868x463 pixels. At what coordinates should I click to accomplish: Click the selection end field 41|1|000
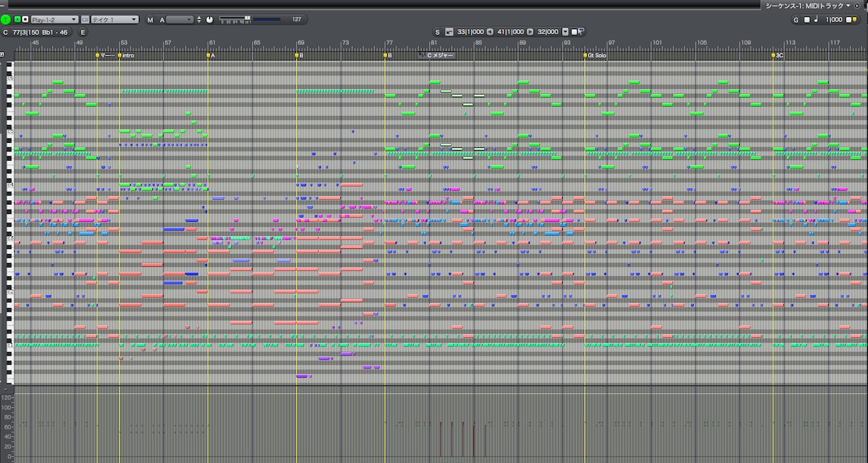click(510, 32)
